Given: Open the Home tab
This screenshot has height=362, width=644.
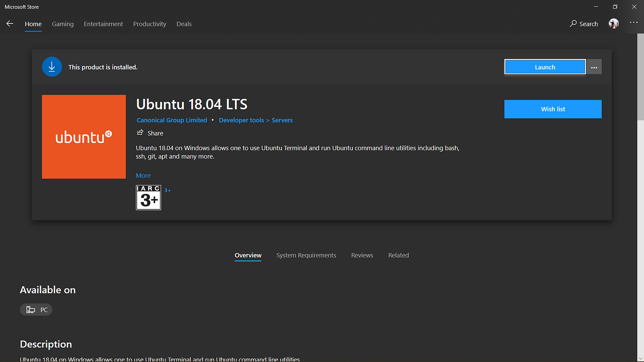Looking at the screenshot, I should coord(33,24).
